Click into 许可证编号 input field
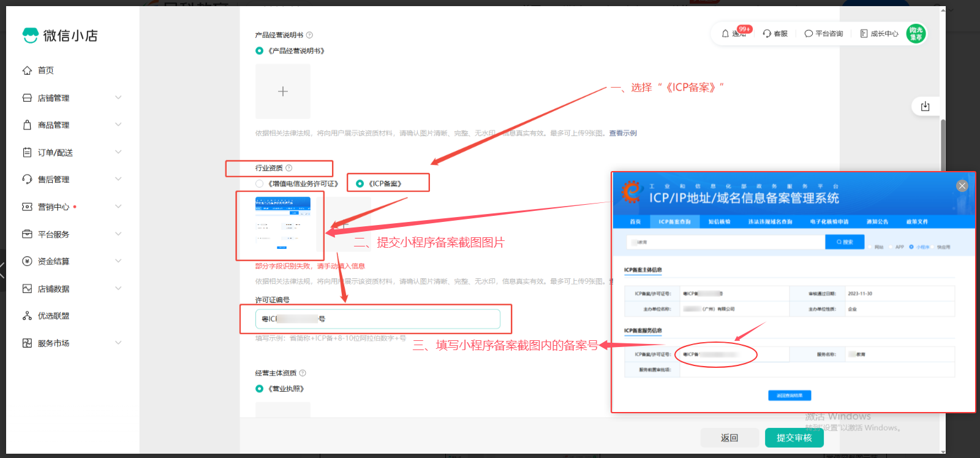 click(x=378, y=319)
